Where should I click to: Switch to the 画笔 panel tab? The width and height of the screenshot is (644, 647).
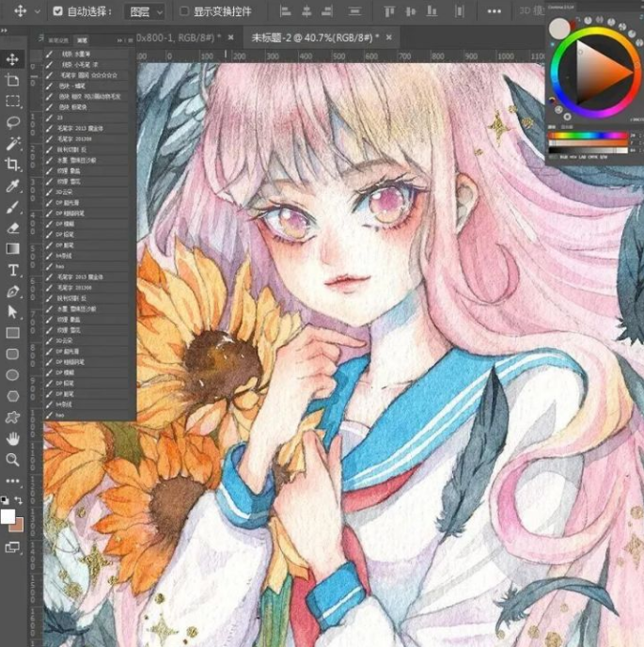pos(82,40)
